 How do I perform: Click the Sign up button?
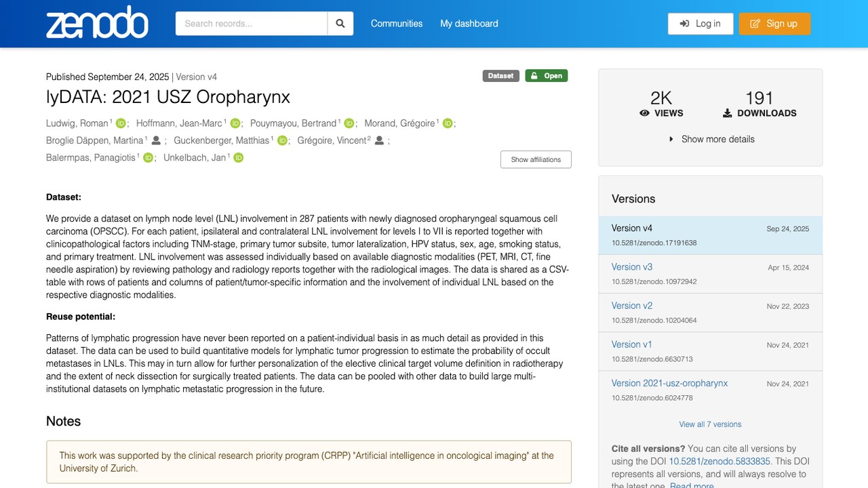(774, 24)
